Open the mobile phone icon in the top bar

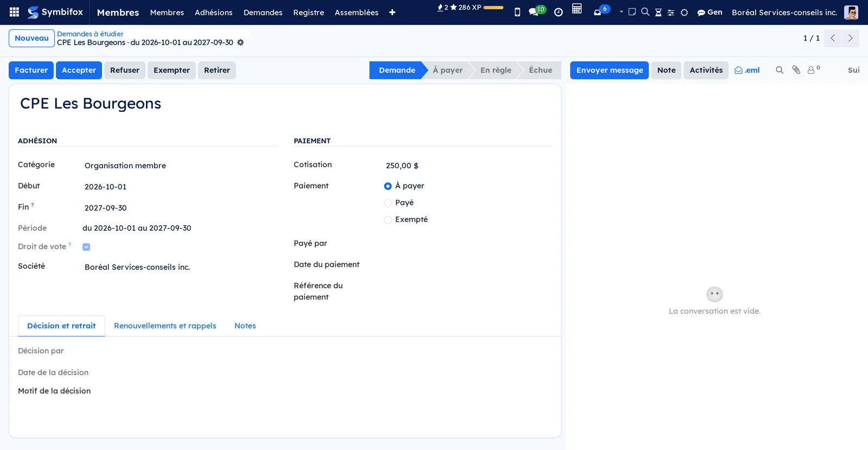(517, 12)
